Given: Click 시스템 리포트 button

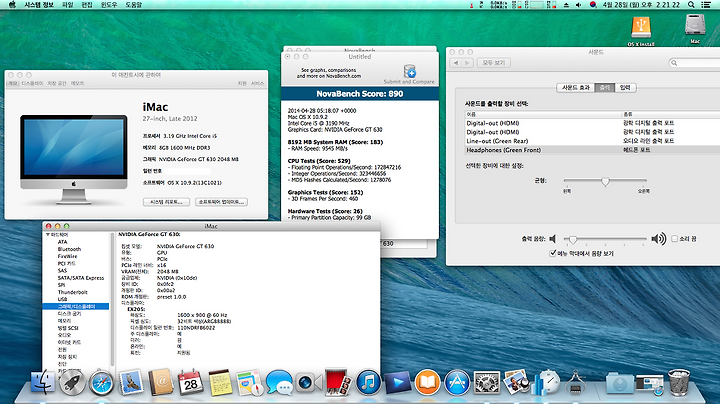Looking at the screenshot, I should click(166, 202).
